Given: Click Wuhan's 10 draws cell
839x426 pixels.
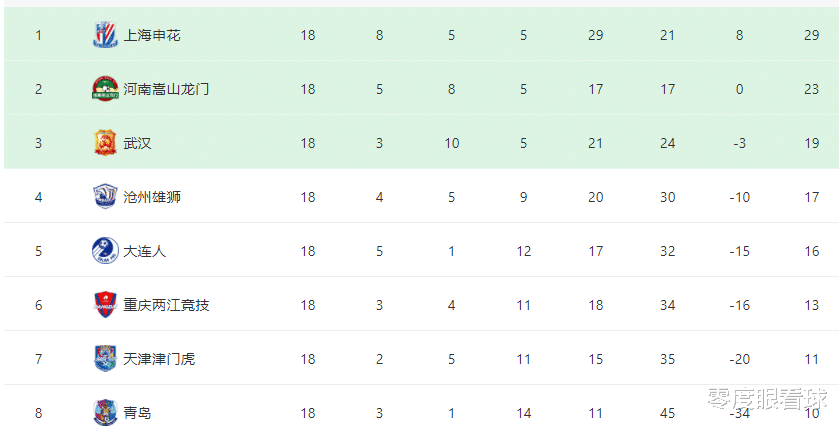Looking at the screenshot, I should coord(452,143).
